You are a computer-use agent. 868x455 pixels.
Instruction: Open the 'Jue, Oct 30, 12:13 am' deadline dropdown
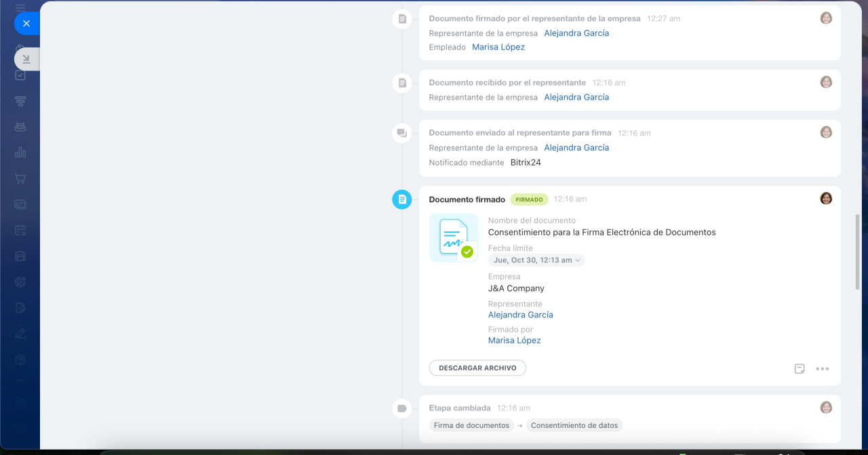(536, 260)
